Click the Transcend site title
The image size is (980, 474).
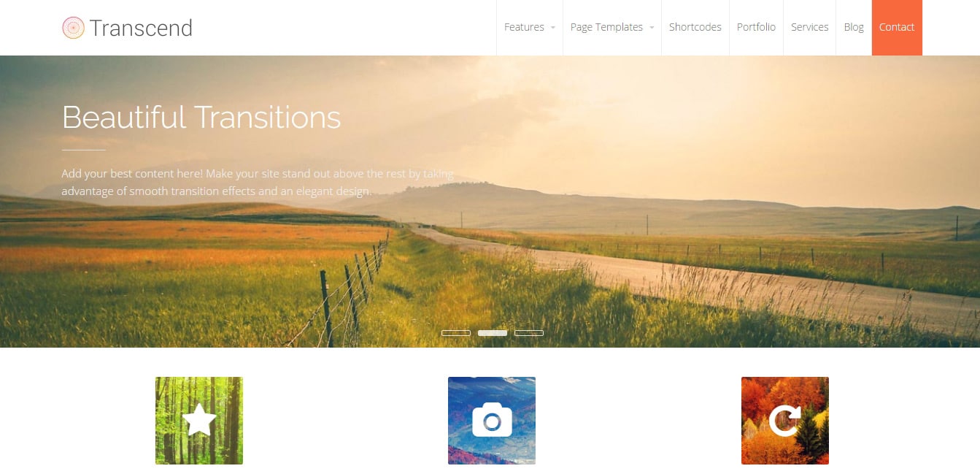[142, 28]
